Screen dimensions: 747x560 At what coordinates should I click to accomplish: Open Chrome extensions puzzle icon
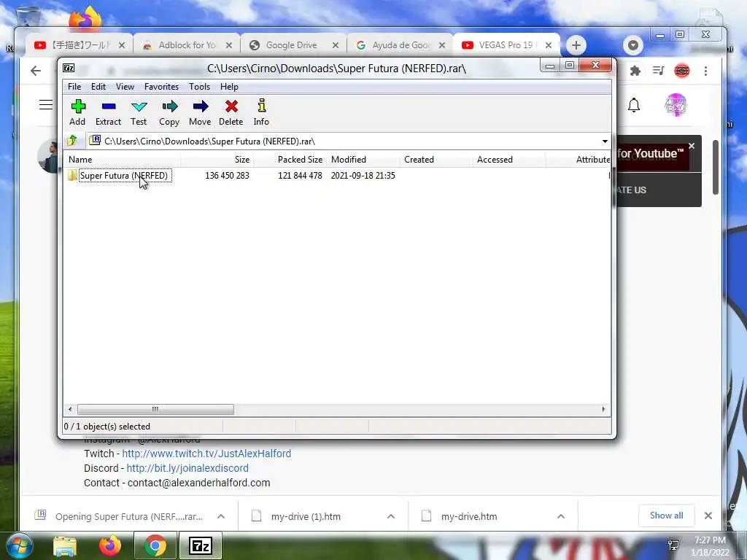(x=635, y=71)
